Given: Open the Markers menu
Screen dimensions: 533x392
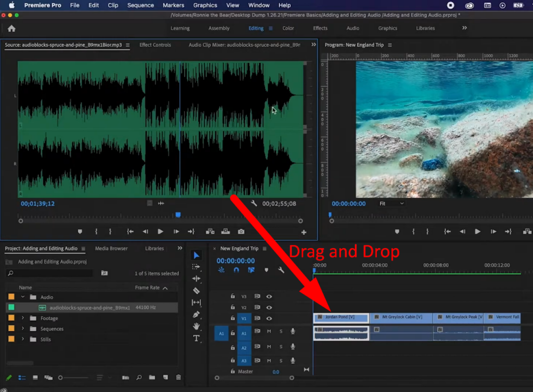Looking at the screenshot, I should click(x=173, y=5).
